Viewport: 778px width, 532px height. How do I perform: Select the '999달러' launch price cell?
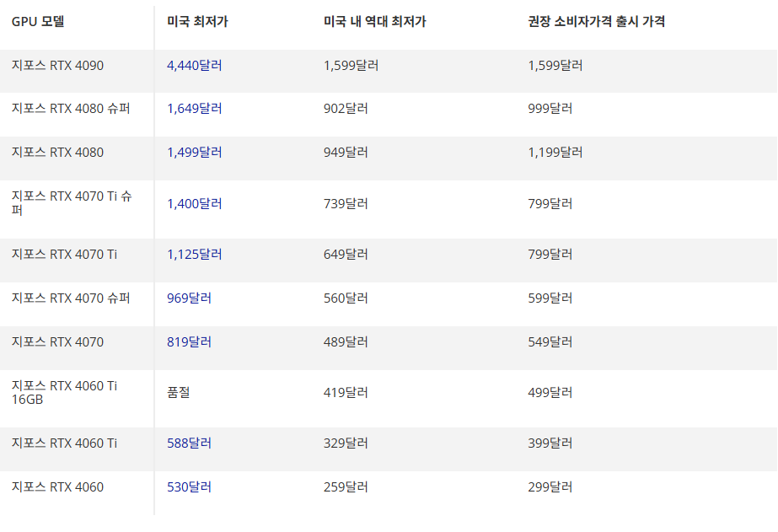tap(550, 108)
